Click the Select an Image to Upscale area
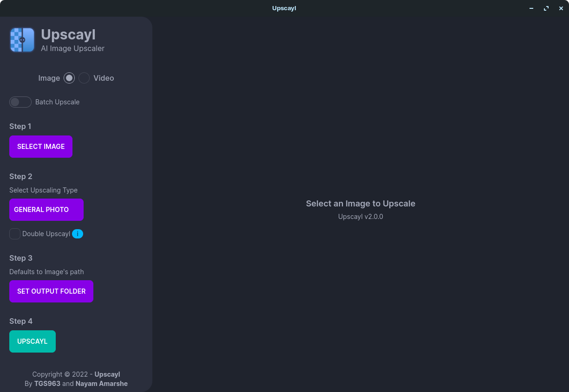This screenshot has width=569, height=392. click(360, 203)
